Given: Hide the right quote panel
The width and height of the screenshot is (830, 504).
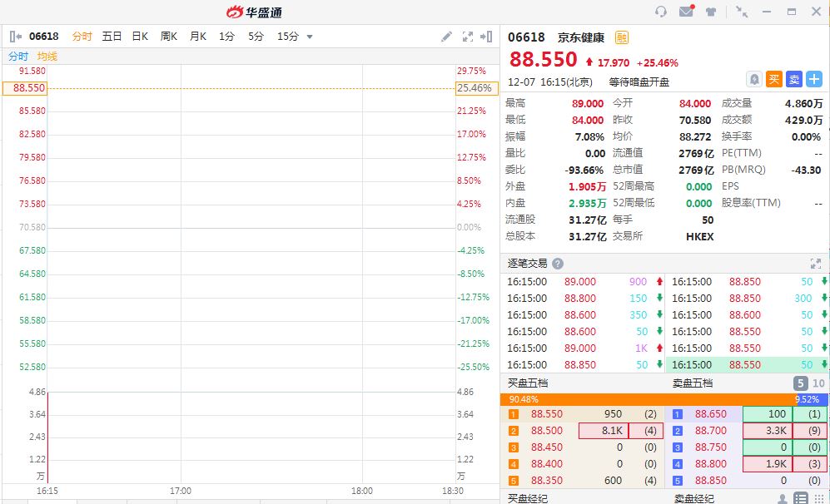Looking at the screenshot, I should click(487, 37).
